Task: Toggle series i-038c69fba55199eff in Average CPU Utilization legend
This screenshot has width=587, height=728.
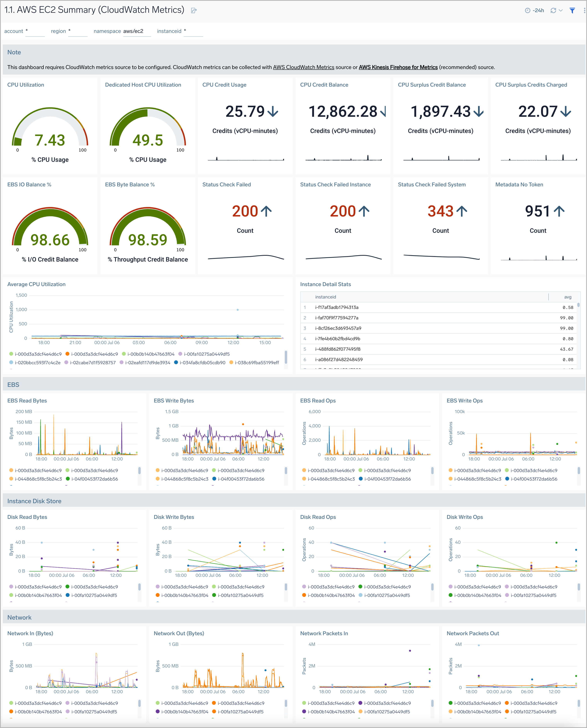Action: point(254,362)
